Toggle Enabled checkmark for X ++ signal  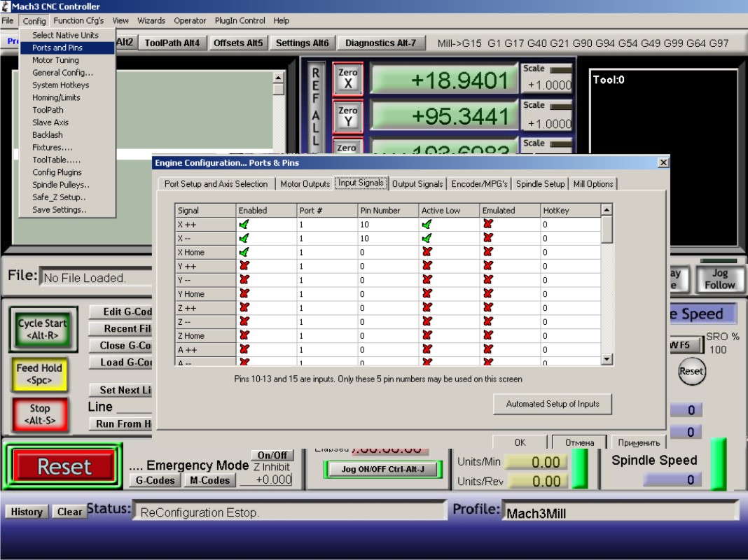[244, 225]
